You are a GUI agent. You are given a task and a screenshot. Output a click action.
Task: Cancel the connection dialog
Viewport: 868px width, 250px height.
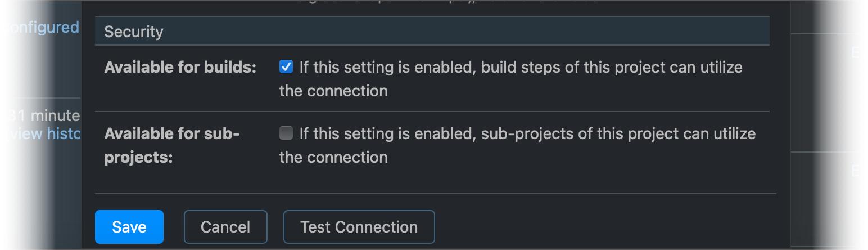tap(225, 227)
